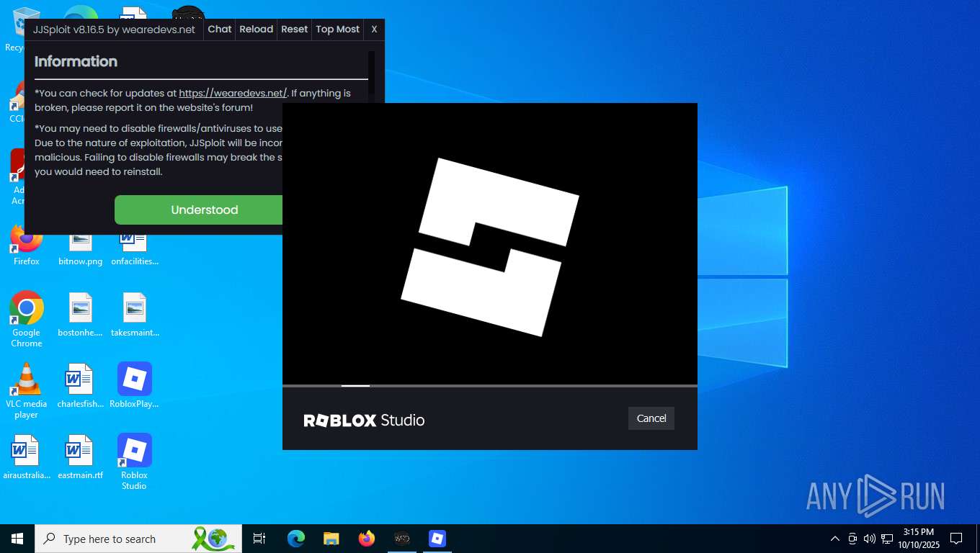Click Reload in JJSploit title bar
The width and height of the screenshot is (980, 553).
coord(257,29)
